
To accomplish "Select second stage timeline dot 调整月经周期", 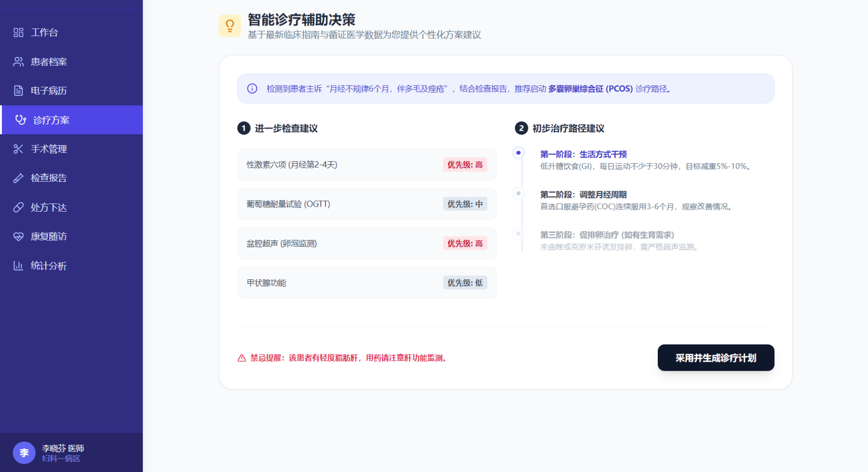I will [x=518, y=194].
